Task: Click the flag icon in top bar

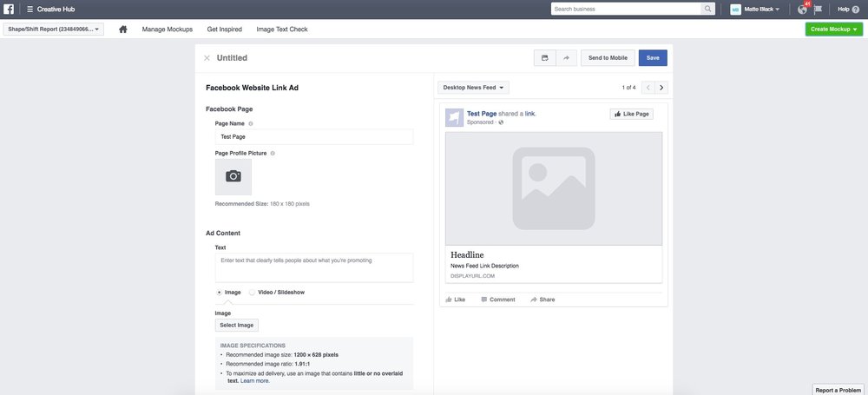Action: click(x=817, y=10)
